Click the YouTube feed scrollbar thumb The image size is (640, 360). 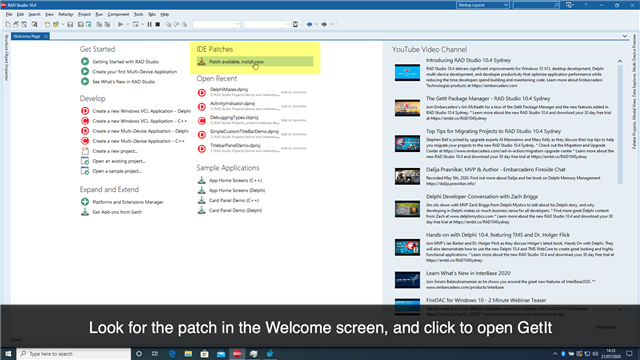point(620,124)
